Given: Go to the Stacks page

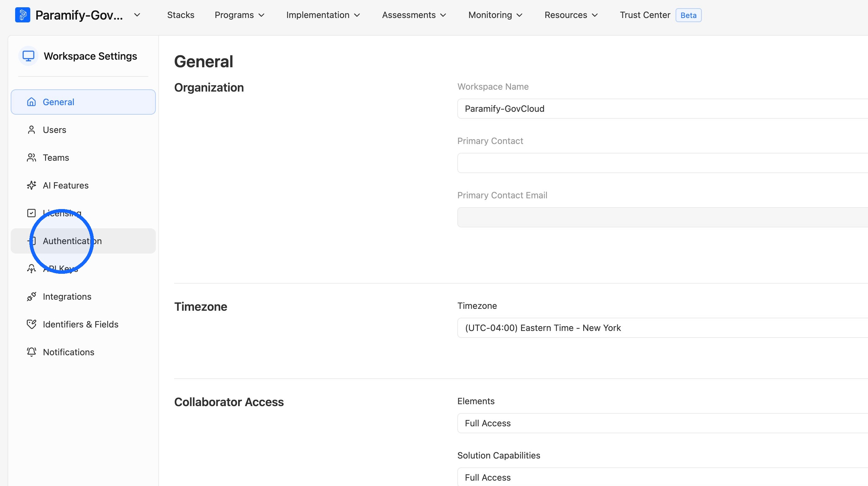Looking at the screenshot, I should tap(181, 15).
